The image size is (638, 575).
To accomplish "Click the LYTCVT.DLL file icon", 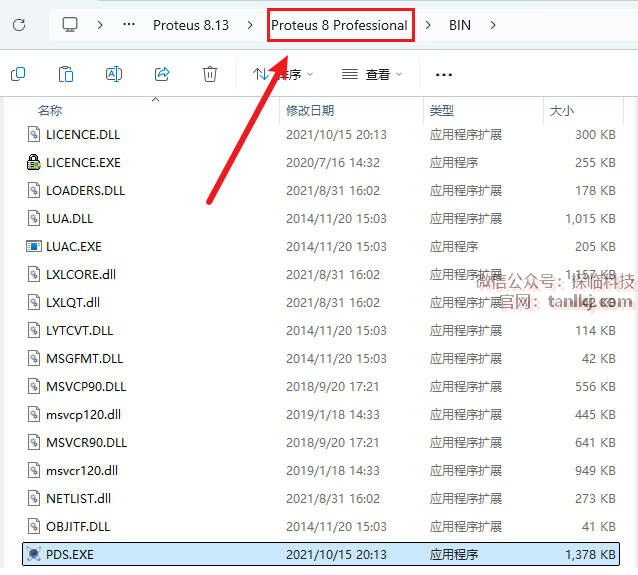I will tap(34, 330).
